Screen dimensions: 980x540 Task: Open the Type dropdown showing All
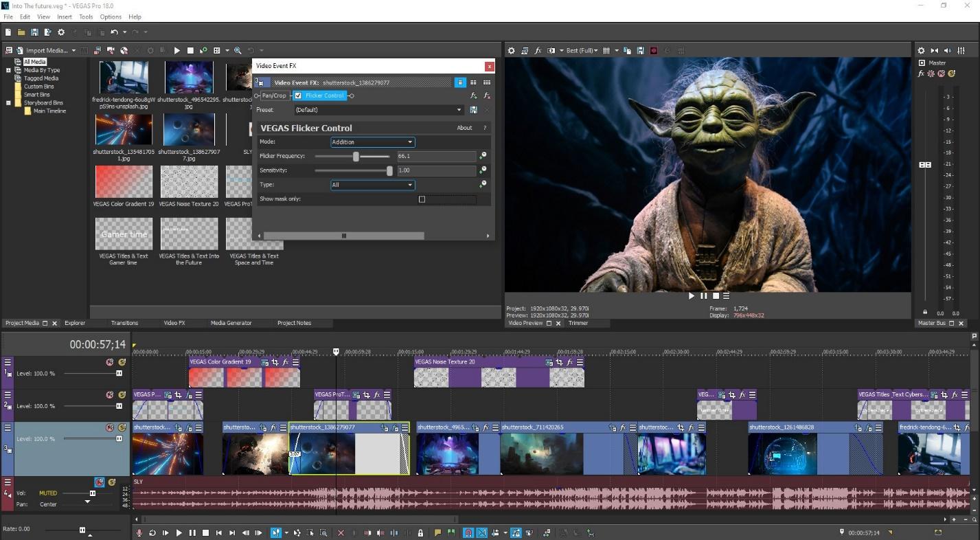click(x=372, y=185)
